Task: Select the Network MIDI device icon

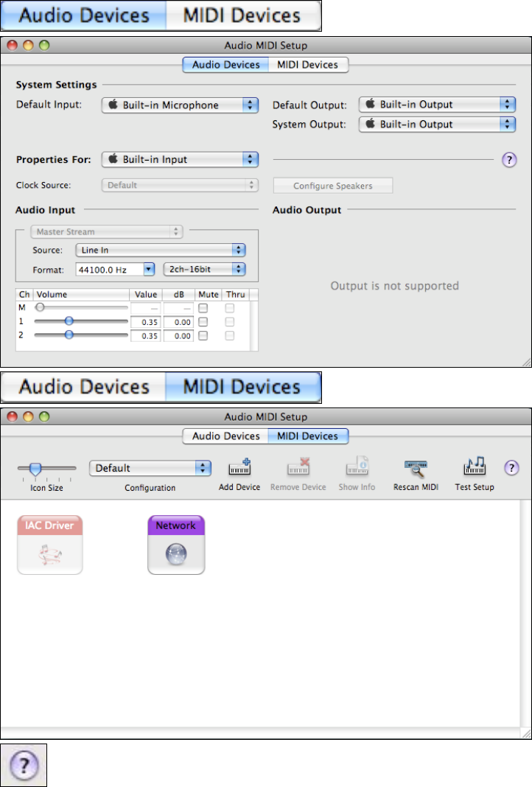Action: 176,545
